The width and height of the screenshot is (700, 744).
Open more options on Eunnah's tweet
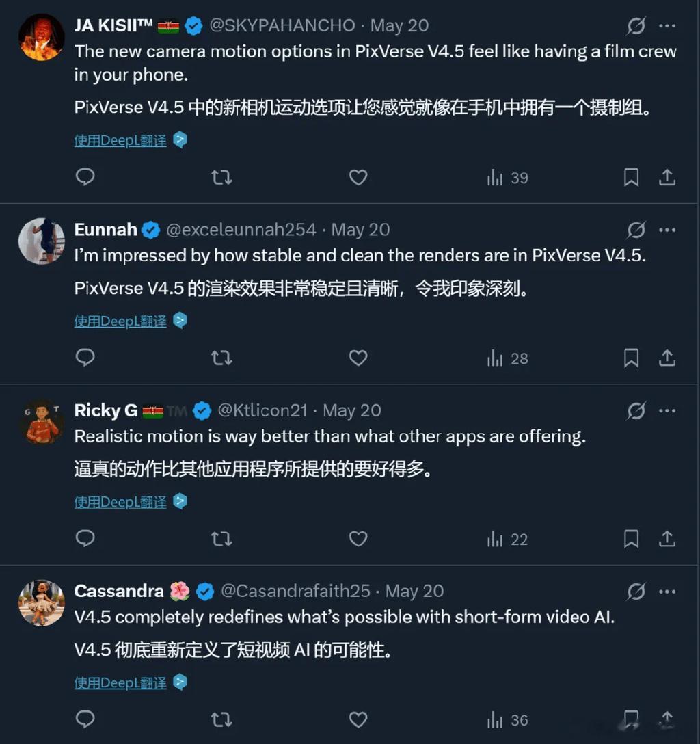pyautogui.click(x=667, y=230)
